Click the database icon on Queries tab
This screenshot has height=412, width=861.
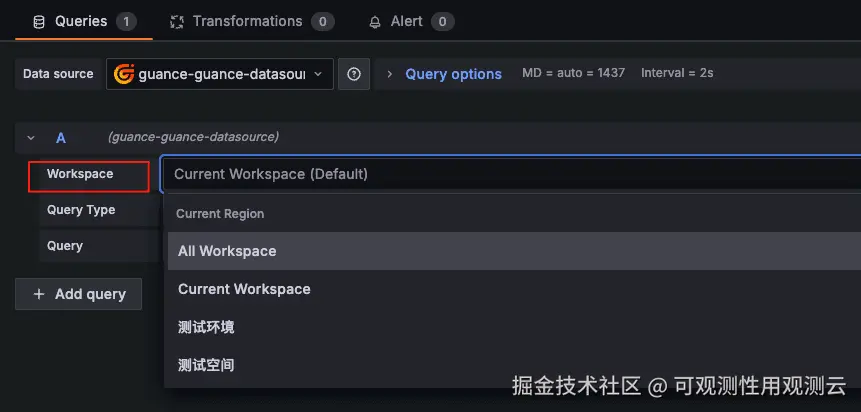39,21
